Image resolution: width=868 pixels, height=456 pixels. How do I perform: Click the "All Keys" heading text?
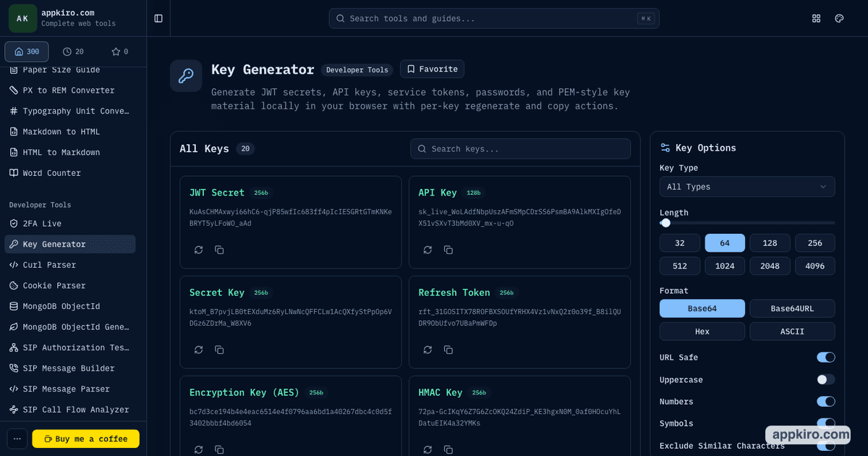tap(204, 148)
